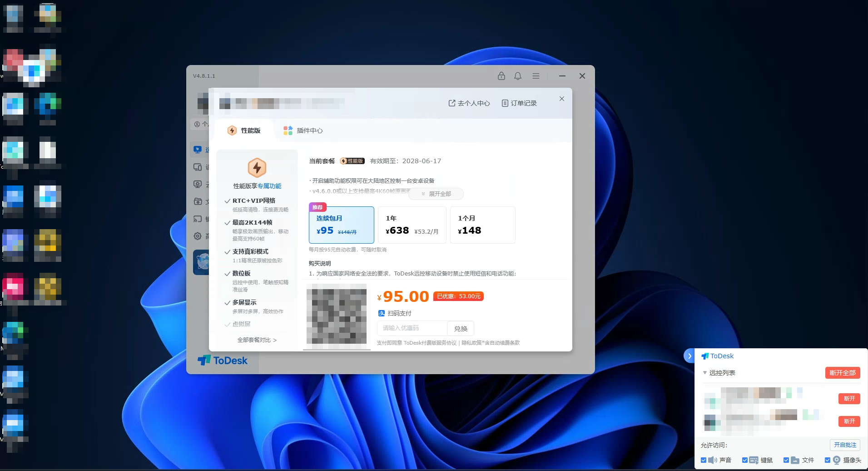Open the 隐私政策 link
The width and height of the screenshot is (868, 471).
click(x=471, y=343)
